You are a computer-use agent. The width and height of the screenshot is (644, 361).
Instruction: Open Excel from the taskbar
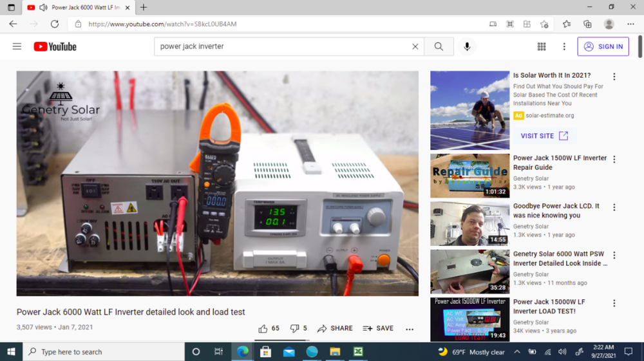[x=358, y=351]
